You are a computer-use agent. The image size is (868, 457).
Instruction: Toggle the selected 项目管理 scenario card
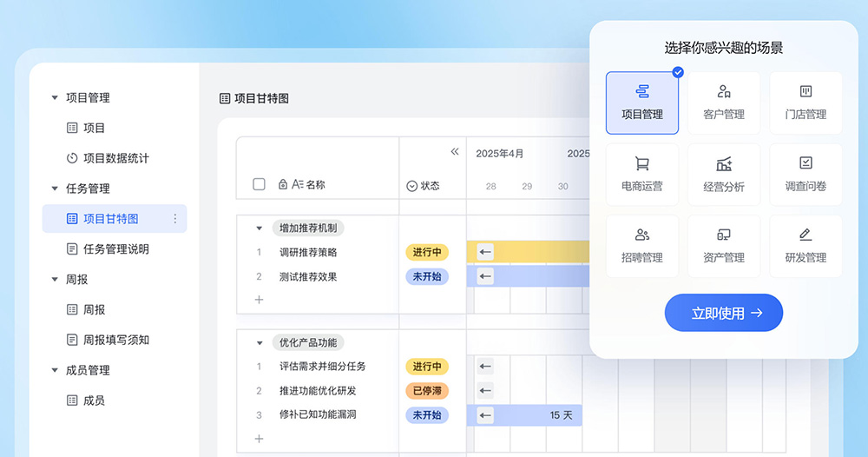[641, 103]
